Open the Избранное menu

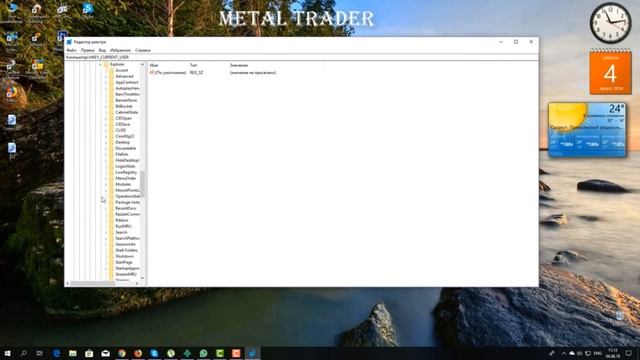coord(120,50)
